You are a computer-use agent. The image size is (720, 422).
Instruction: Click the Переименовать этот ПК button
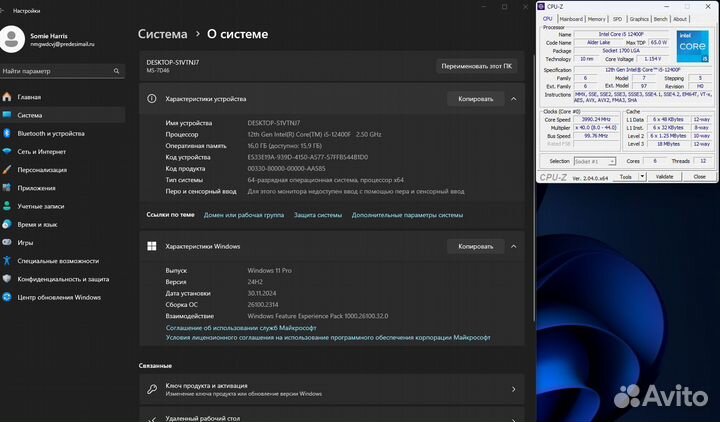(x=477, y=66)
